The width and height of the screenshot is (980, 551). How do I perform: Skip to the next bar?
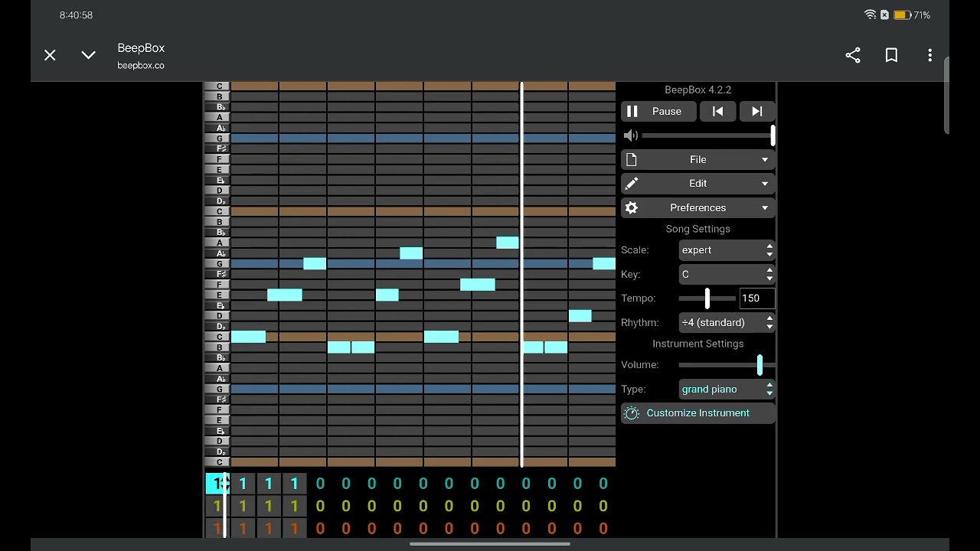(756, 112)
